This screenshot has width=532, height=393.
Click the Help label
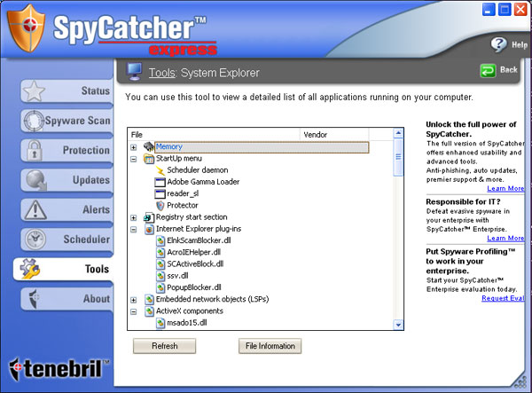520,44
